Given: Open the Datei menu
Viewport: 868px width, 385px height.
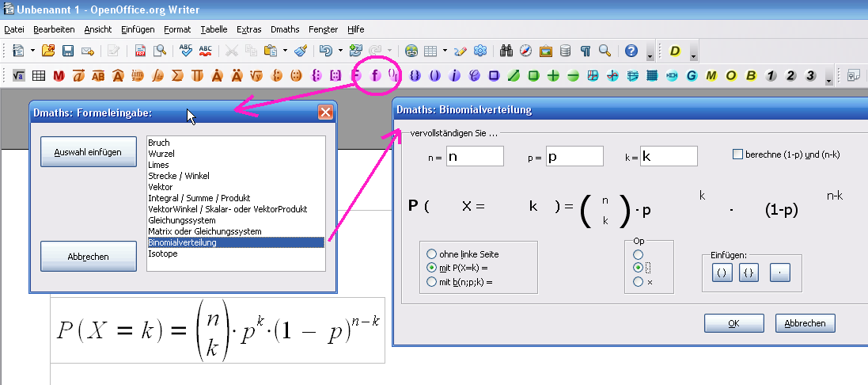Looking at the screenshot, I should [13, 29].
